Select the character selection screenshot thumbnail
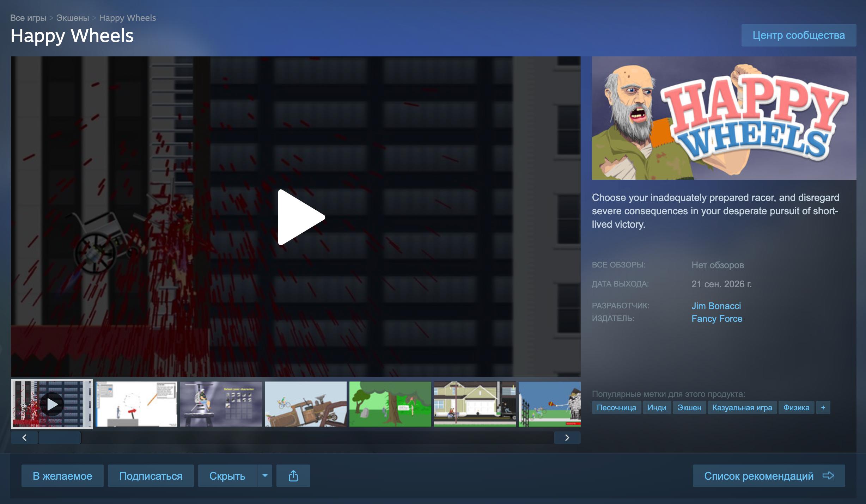The image size is (866, 504). pos(221,404)
